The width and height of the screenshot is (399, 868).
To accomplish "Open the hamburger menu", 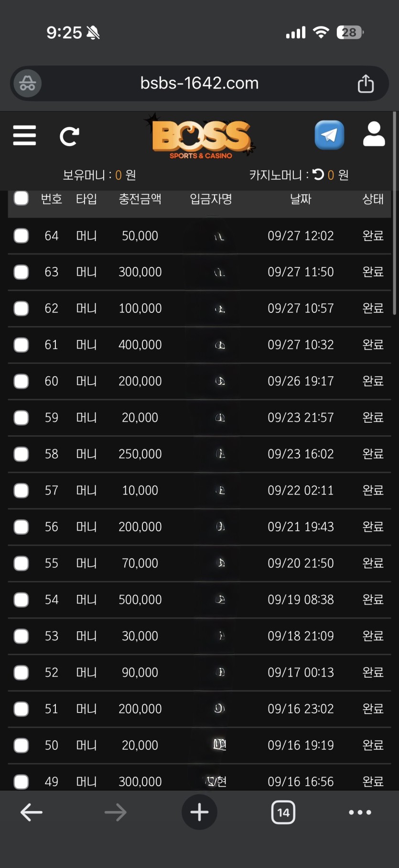I will (x=24, y=136).
